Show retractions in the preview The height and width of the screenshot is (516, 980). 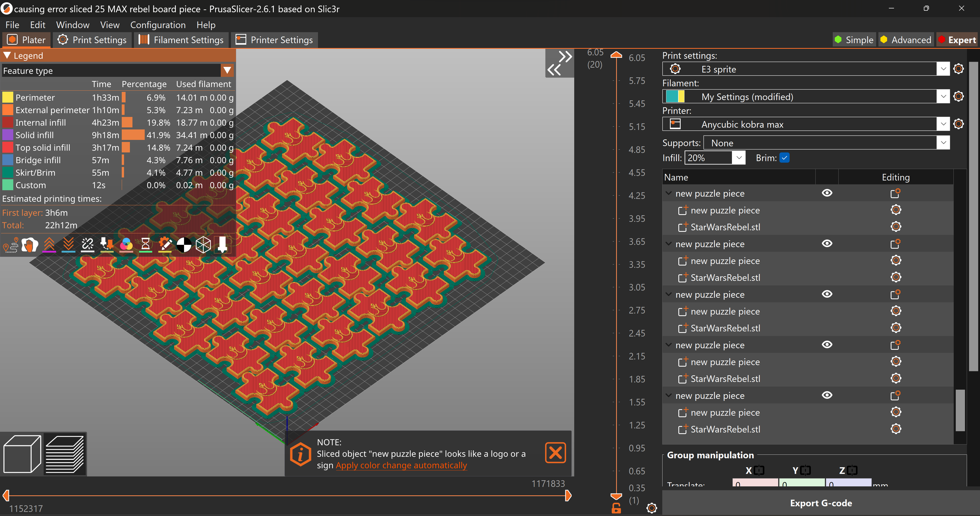click(50, 245)
